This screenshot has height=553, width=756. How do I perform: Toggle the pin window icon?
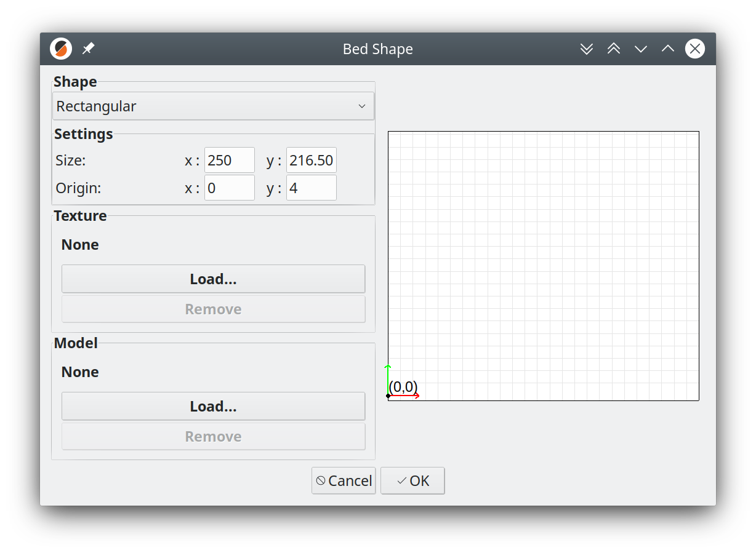(x=89, y=49)
